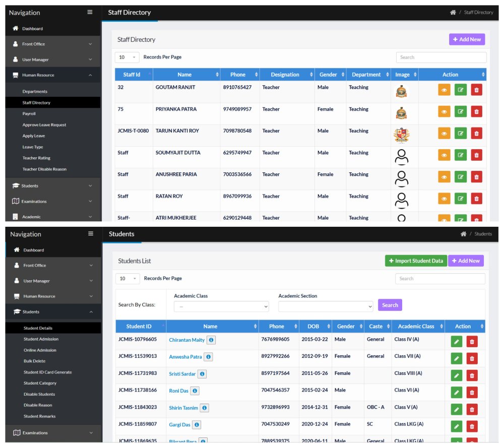Open Disable Students submenu item
The width and height of the screenshot is (504, 448).
point(39,394)
